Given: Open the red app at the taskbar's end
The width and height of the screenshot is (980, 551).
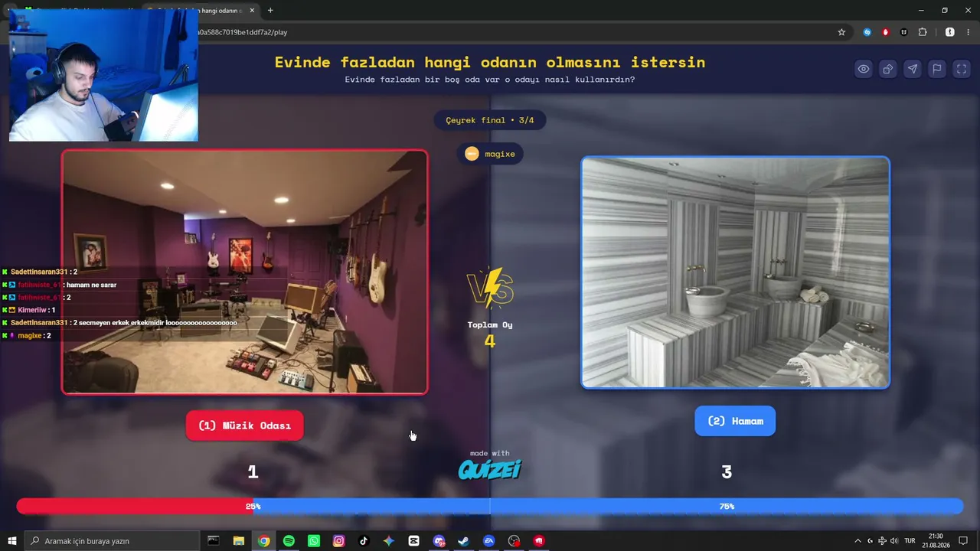Looking at the screenshot, I should coord(539,541).
